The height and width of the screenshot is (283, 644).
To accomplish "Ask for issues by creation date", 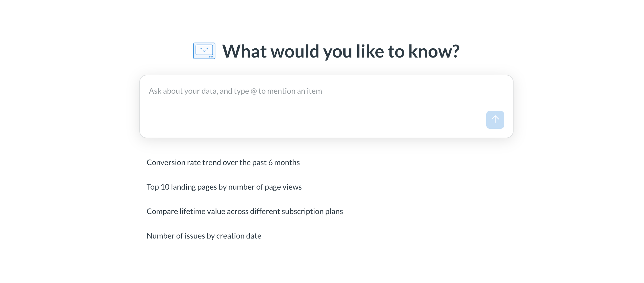I will (204, 236).
